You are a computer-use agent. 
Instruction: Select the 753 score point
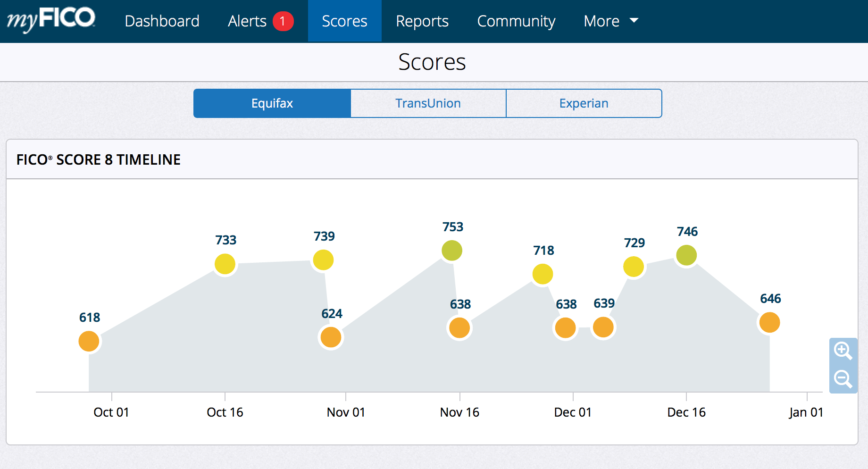click(x=452, y=251)
